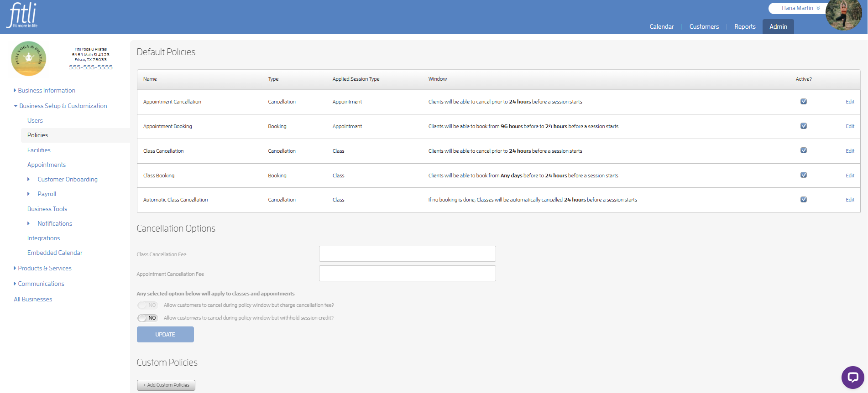Open the Customers tab
868x393 pixels.
click(x=704, y=26)
